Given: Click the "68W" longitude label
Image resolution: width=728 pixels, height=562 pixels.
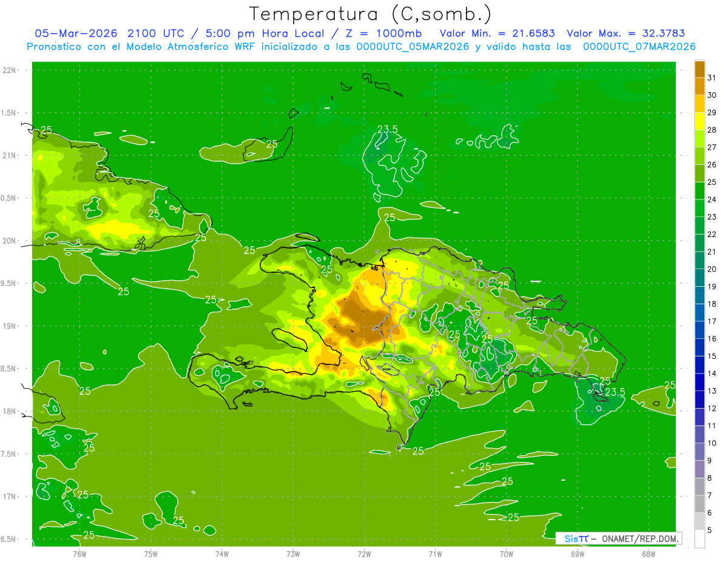Looking at the screenshot, I should pos(649,554).
